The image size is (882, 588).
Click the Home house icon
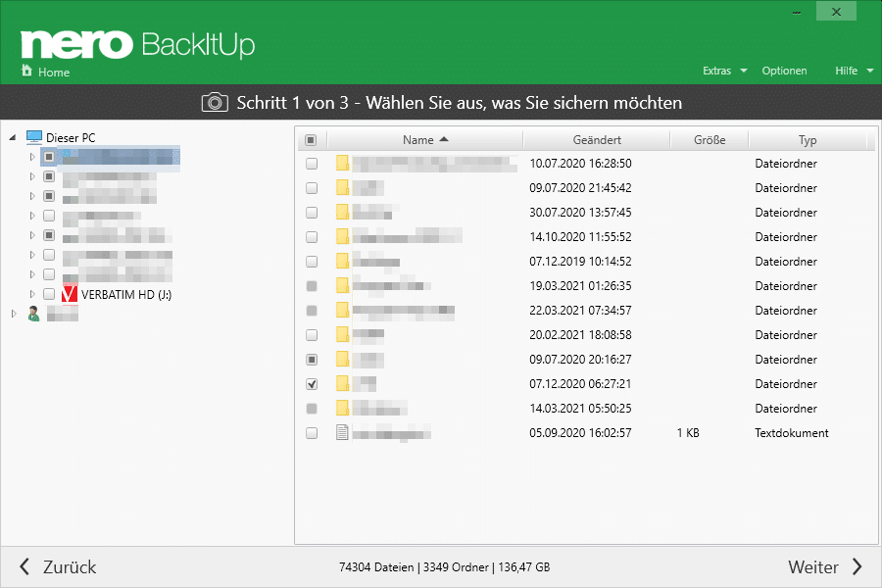tap(27, 72)
